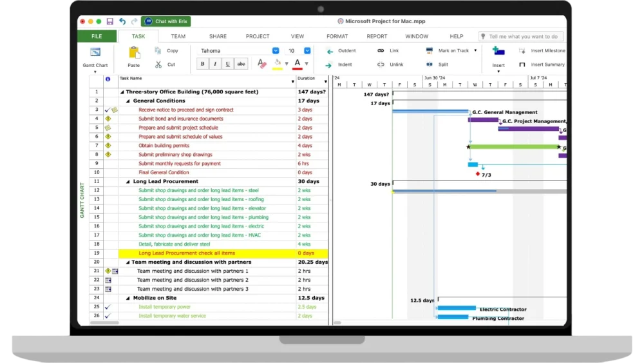Click the Undo arrow icon

pyautogui.click(x=122, y=21)
